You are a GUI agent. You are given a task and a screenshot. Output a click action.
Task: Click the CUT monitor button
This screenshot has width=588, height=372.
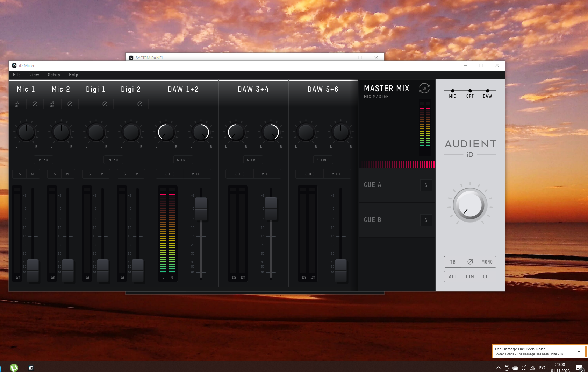(487, 276)
